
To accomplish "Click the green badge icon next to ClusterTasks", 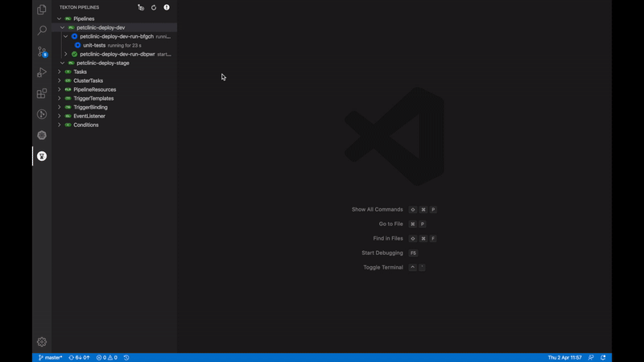I will pyautogui.click(x=68, y=81).
